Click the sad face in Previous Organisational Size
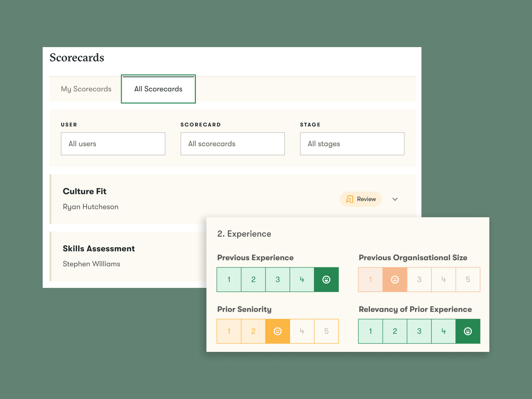The height and width of the screenshot is (399, 532). coord(395,280)
